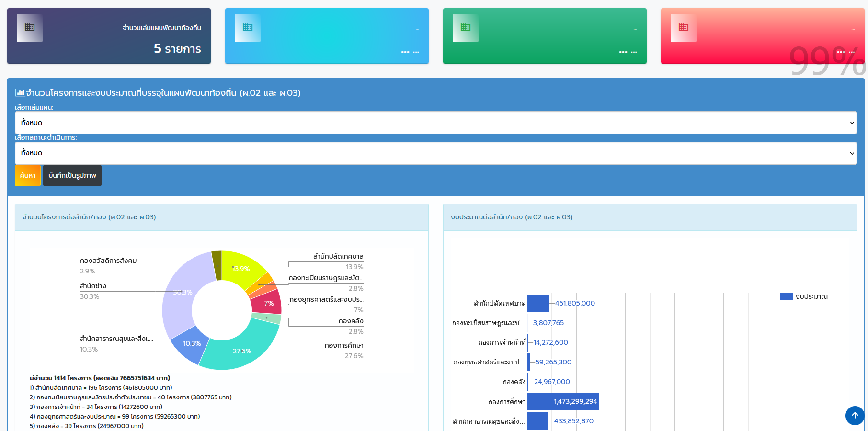Viewport: 868px width, 431px height.
Task: Click the blue งบประมาณ legend color swatch
Action: click(x=787, y=296)
